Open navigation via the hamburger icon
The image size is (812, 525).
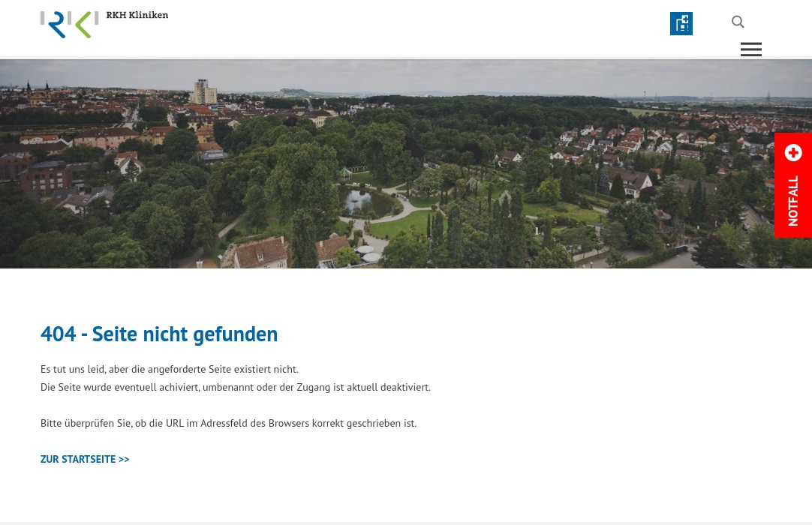point(751,49)
